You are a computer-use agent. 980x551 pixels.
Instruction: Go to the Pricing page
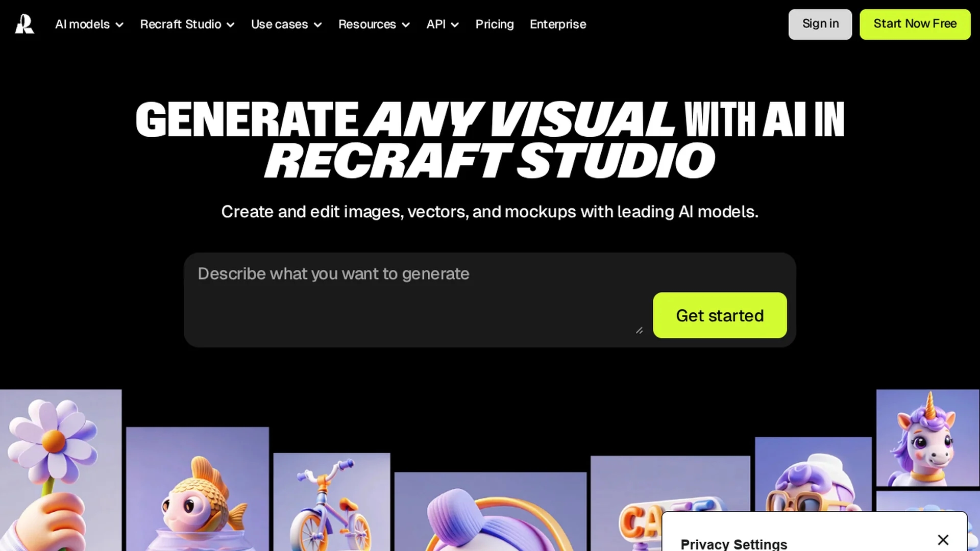tap(495, 24)
